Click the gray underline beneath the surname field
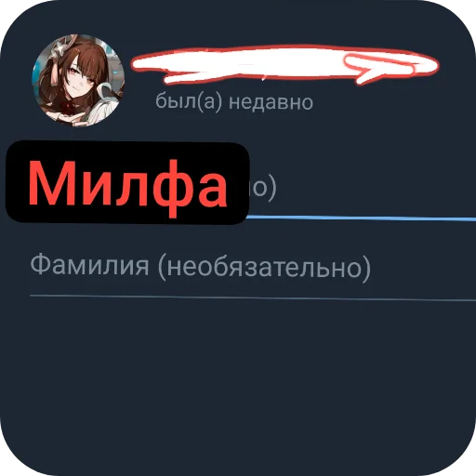This screenshot has height=476, width=476. (253, 298)
